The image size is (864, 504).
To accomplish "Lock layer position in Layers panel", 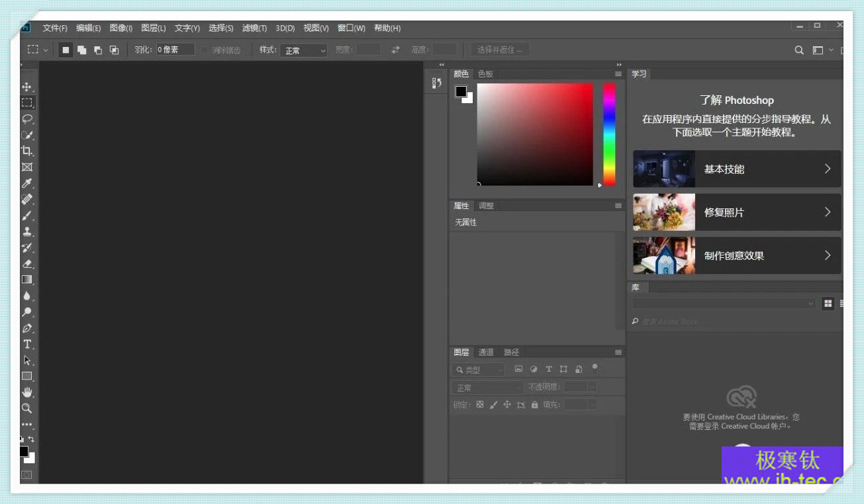I will point(507,405).
